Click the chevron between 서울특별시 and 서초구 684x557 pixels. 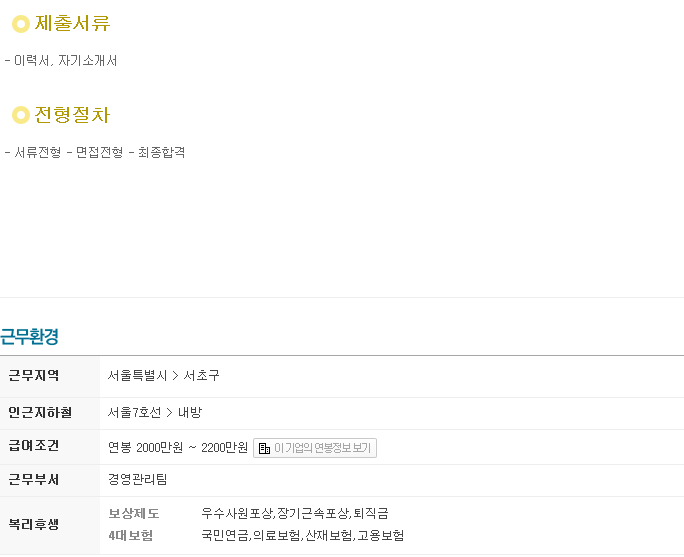pos(175,376)
